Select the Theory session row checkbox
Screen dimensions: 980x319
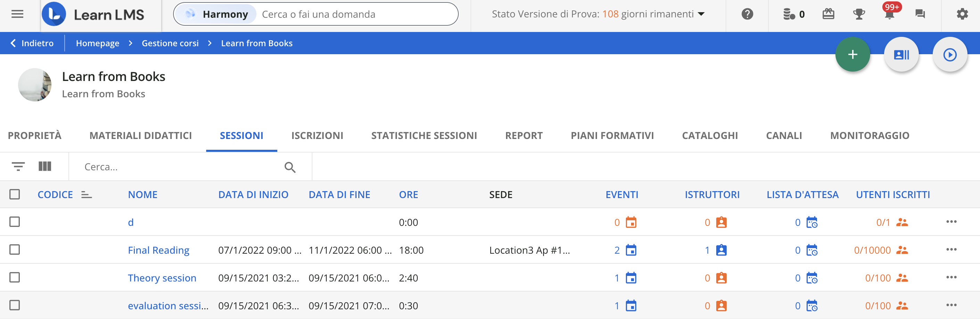pyautogui.click(x=15, y=278)
